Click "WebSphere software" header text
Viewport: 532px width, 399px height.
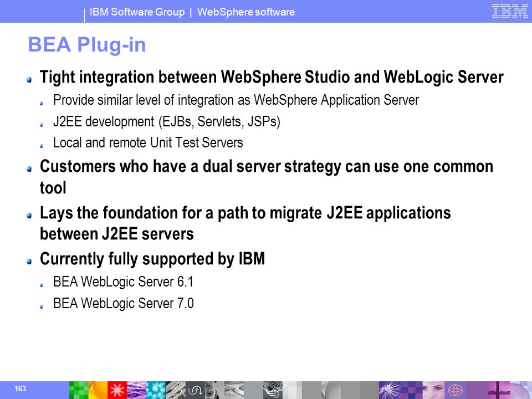[246, 12]
